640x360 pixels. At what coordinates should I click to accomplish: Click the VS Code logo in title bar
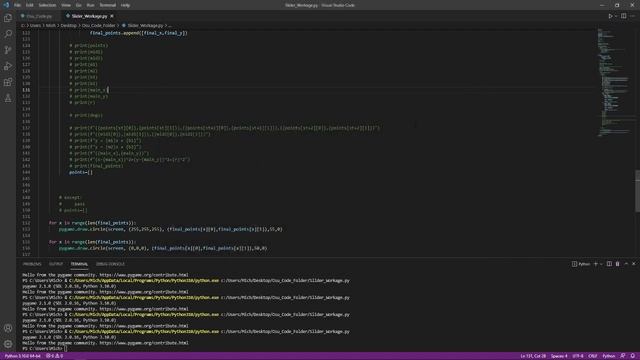6,5
